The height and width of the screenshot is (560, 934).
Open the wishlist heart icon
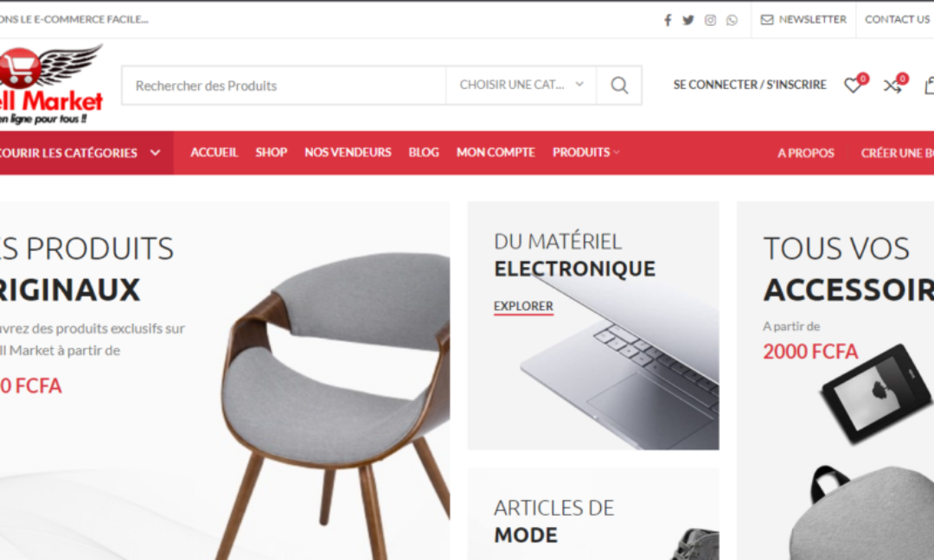pos(853,85)
